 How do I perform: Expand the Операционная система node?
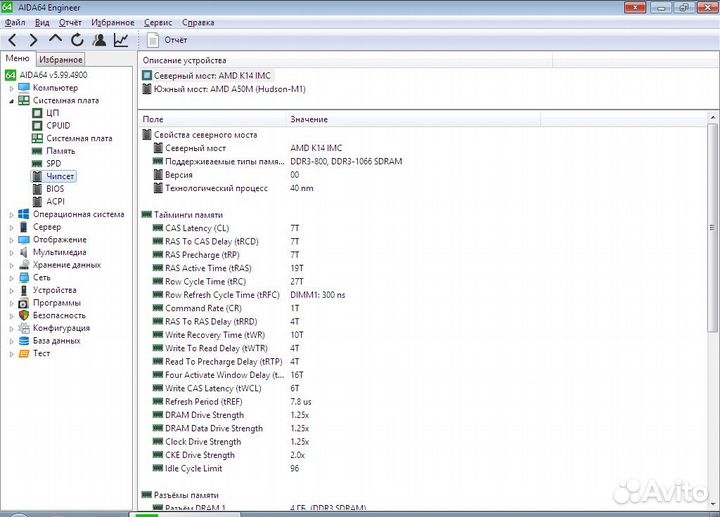point(11,214)
